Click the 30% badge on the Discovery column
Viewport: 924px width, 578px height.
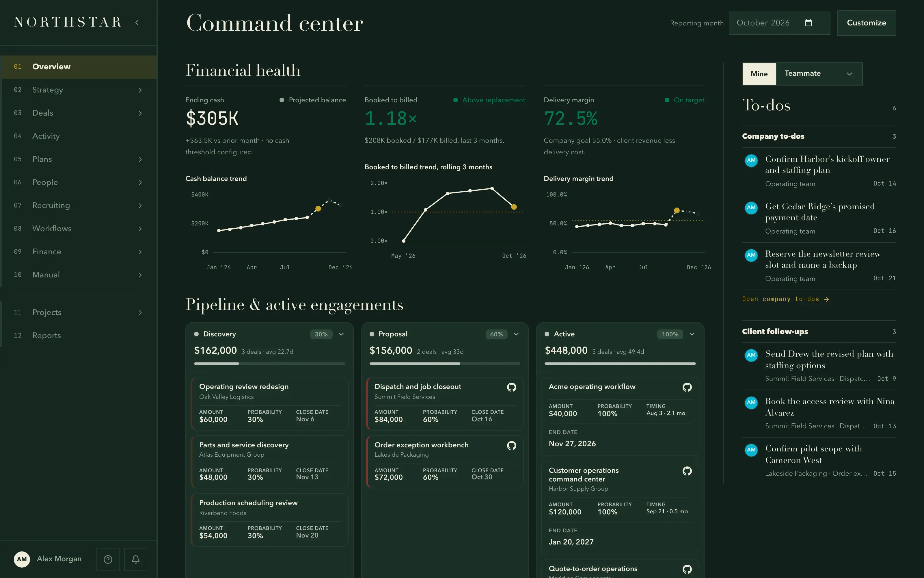tap(321, 334)
